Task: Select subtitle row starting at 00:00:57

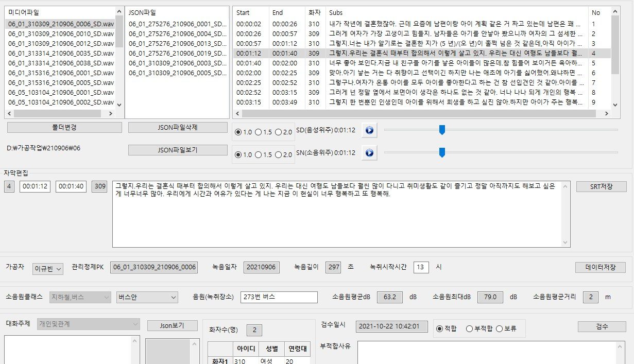Action: click(x=422, y=43)
